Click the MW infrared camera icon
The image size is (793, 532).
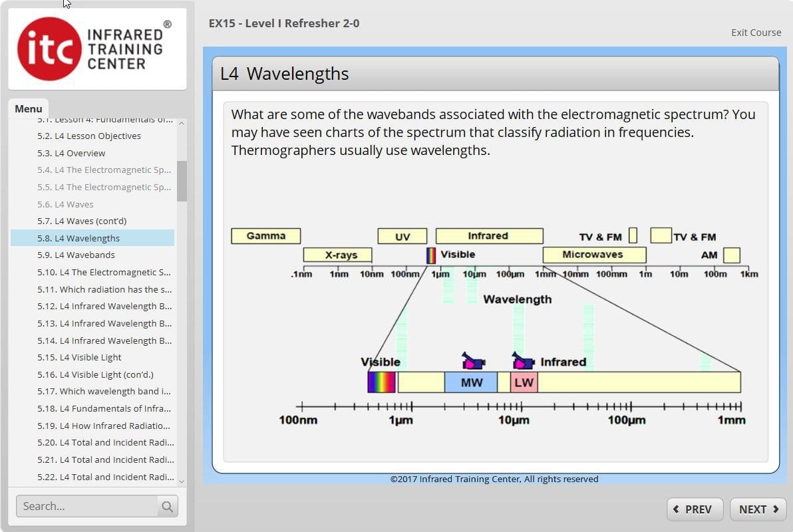(473, 361)
